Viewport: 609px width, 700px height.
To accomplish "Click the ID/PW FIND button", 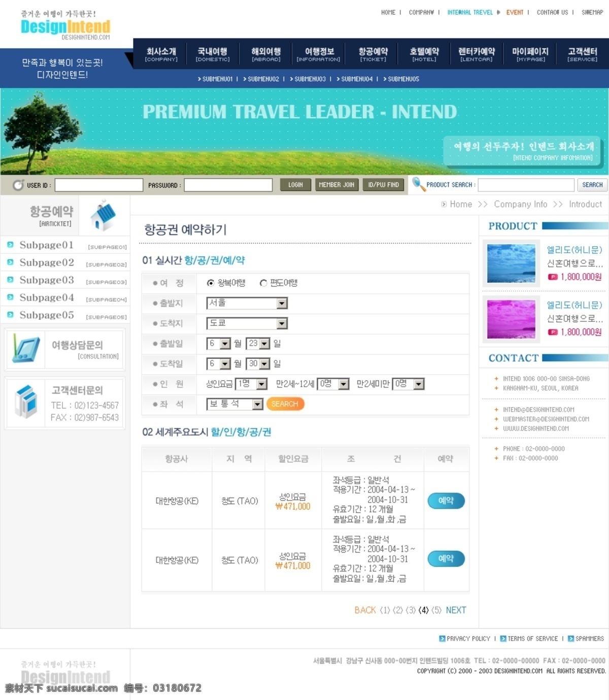I will coord(384,185).
